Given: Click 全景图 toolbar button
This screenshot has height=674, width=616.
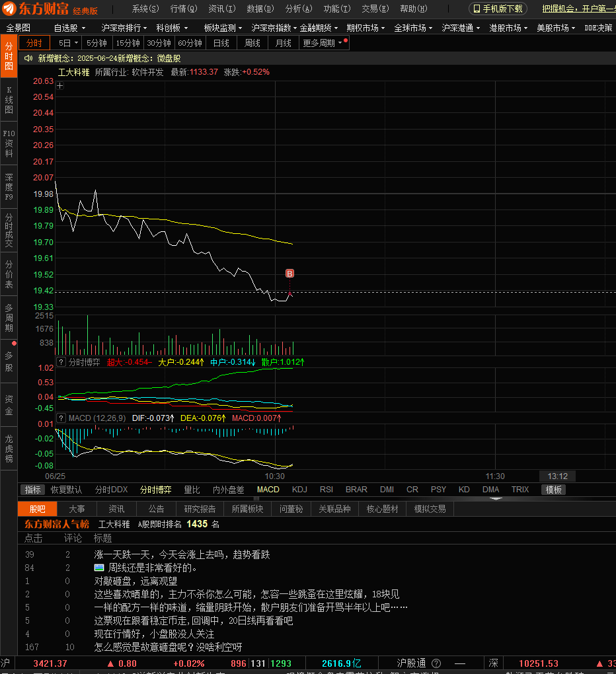Looking at the screenshot, I should pyautogui.click(x=19, y=28).
